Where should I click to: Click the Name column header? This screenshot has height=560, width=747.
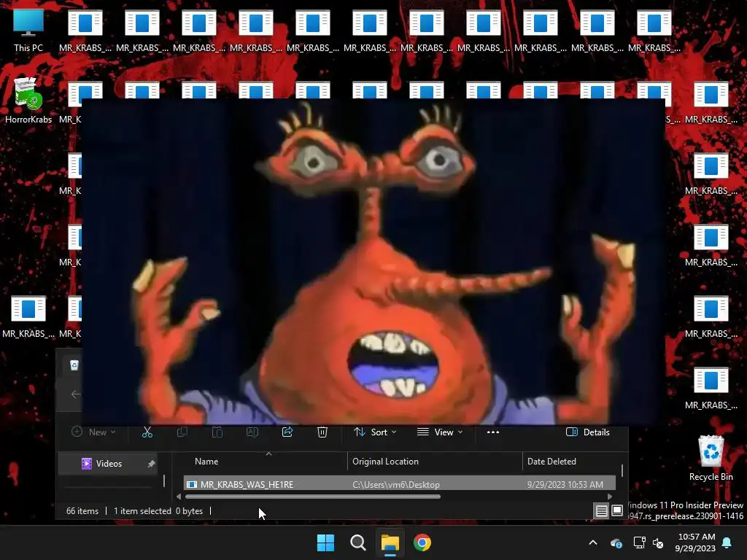[x=206, y=462]
